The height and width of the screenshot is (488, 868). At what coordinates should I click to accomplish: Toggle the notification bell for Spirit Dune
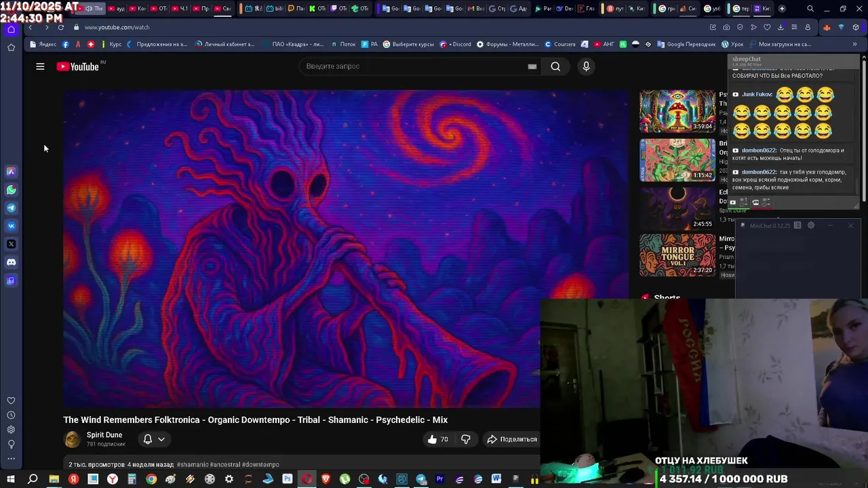point(147,439)
